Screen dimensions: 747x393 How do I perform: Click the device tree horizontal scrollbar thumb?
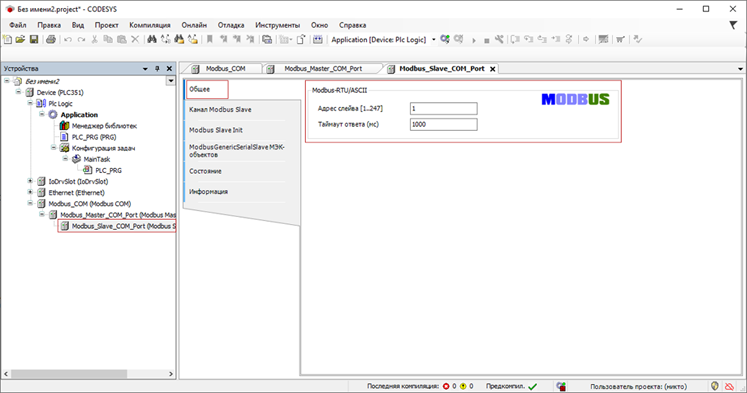click(x=69, y=374)
